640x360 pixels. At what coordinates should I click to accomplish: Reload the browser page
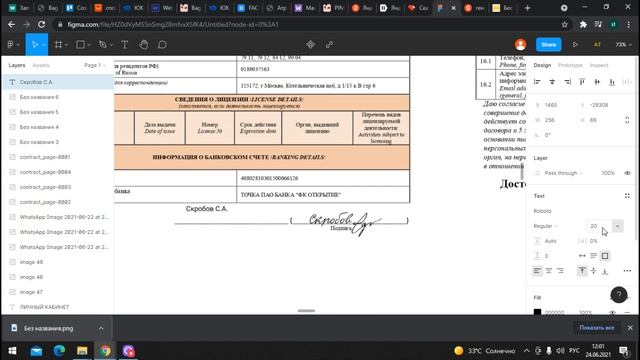41,24
